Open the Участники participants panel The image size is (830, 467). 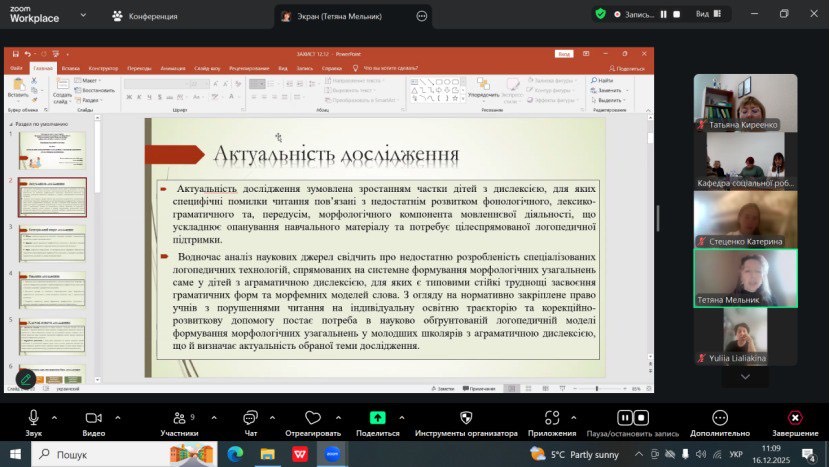179,418
